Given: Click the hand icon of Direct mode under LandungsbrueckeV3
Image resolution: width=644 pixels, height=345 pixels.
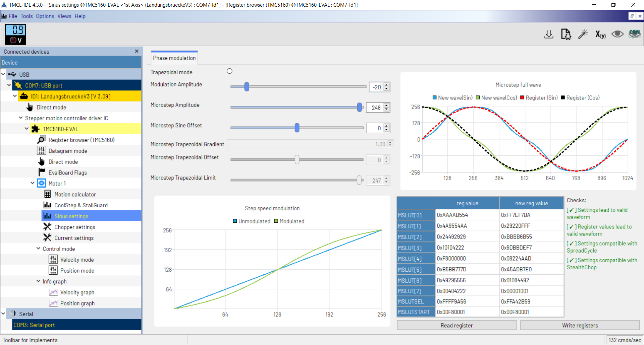Looking at the screenshot, I should click(x=30, y=107).
